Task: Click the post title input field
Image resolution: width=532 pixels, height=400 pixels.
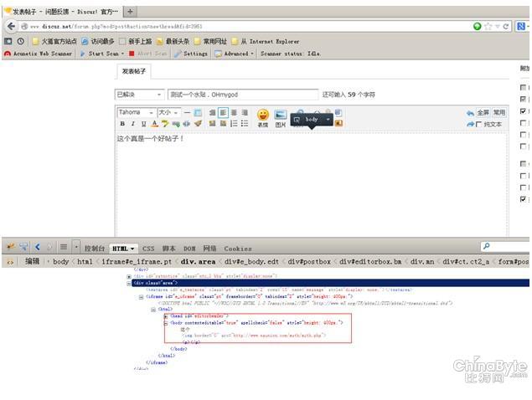Action: pos(243,95)
